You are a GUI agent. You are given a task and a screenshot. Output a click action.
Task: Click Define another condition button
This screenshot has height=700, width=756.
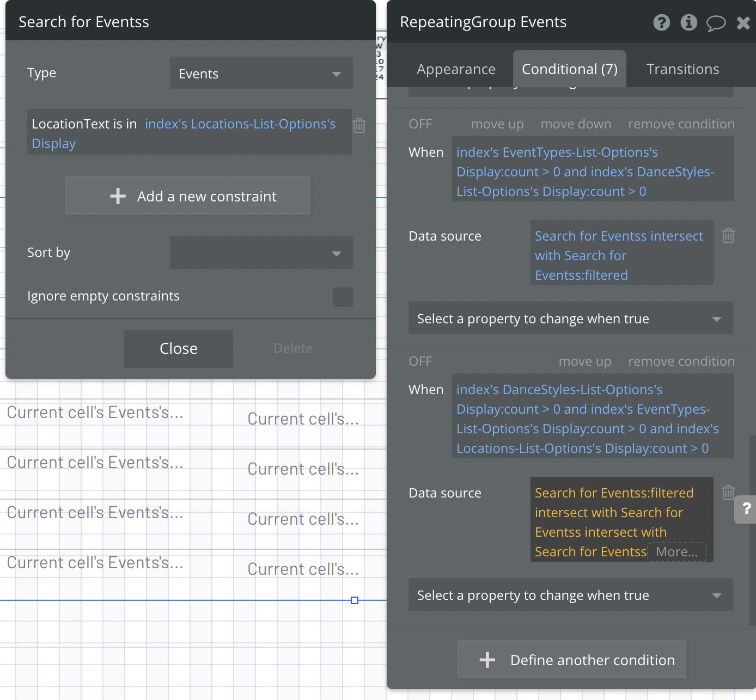[x=572, y=660]
